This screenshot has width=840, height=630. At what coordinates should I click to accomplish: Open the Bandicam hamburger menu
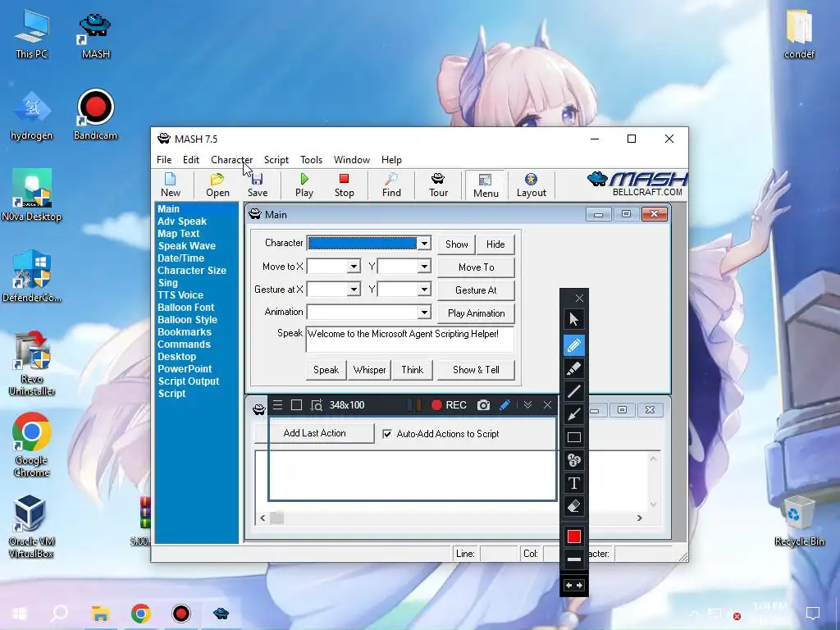click(277, 405)
